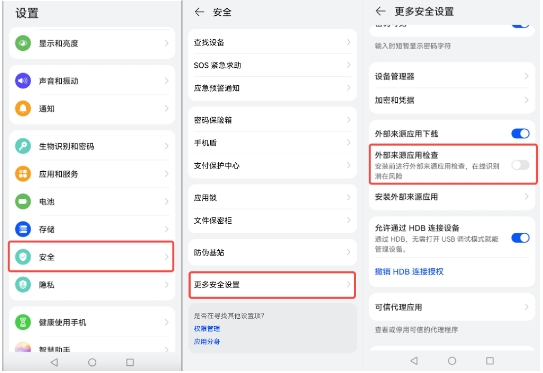Viewport: 543px width, 373px height.
Task: Toggle the Allow HDB device connection (允许通过 HDB 连接设备) switch
Action: [520, 238]
